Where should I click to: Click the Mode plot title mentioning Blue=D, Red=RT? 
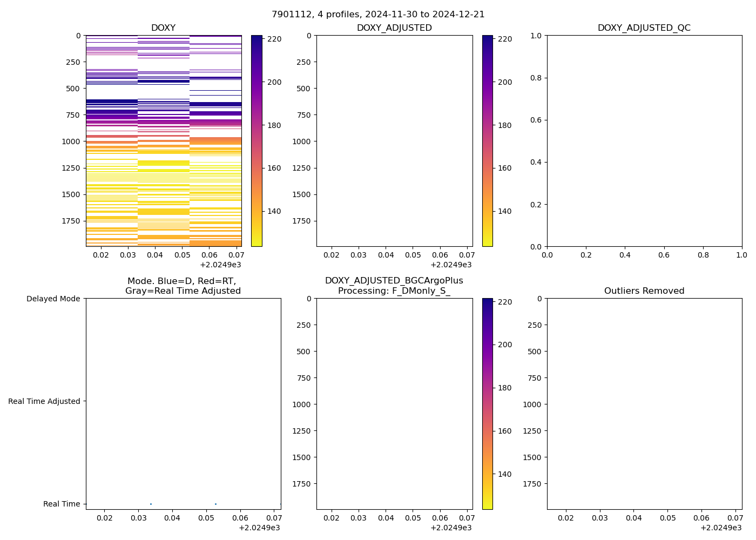pyautogui.click(x=183, y=286)
